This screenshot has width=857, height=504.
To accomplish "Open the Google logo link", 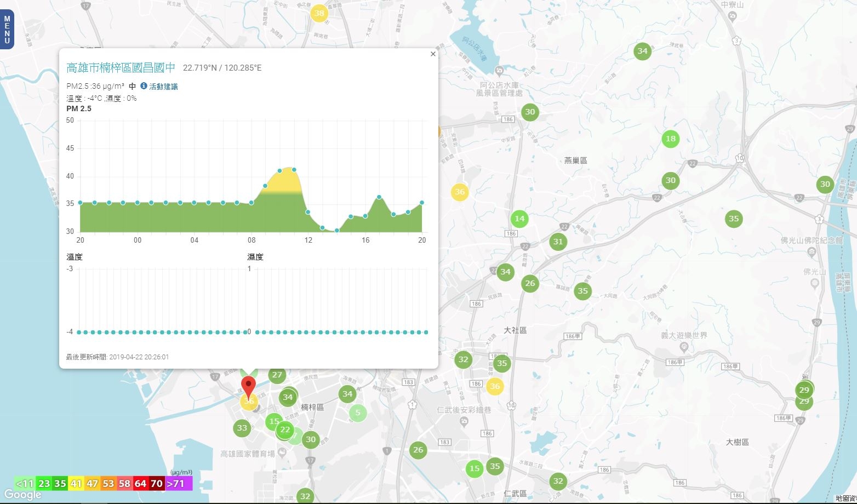I will (x=22, y=495).
